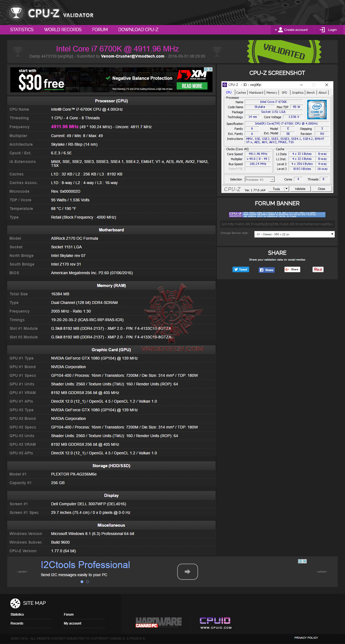Switch to the SPD tab in CPU-Z
345x644 pixels.
click(284, 93)
